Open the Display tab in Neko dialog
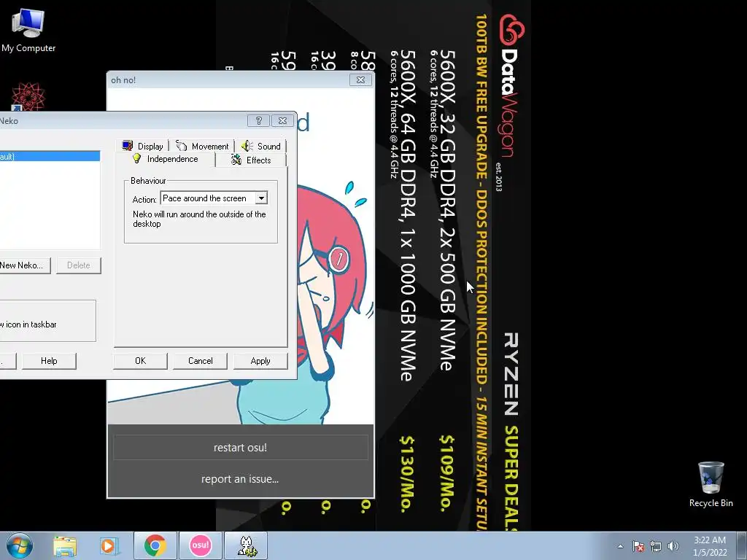This screenshot has height=560, width=747. [143, 146]
